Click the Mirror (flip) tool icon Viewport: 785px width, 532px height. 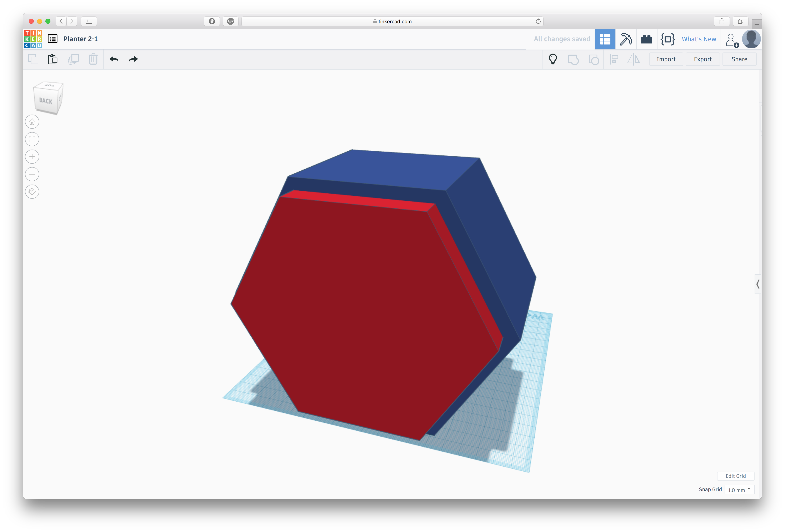pyautogui.click(x=634, y=59)
